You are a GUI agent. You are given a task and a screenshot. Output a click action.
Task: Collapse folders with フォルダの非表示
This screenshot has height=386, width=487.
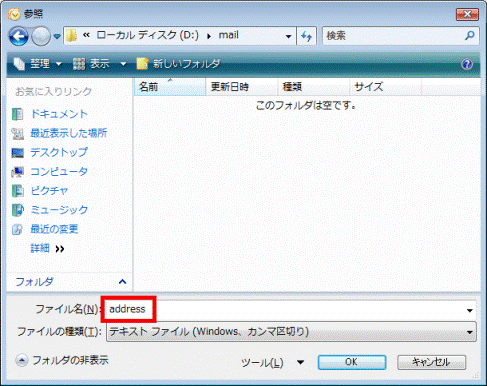(x=62, y=360)
